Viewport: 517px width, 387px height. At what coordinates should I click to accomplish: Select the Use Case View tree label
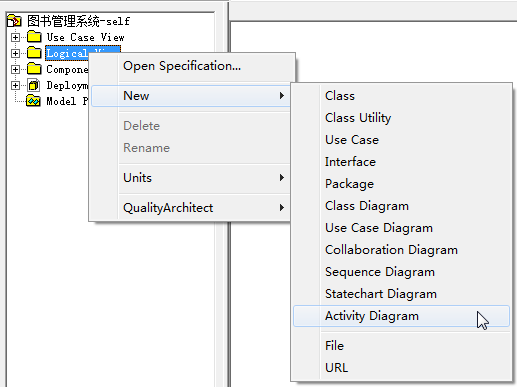(85, 37)
